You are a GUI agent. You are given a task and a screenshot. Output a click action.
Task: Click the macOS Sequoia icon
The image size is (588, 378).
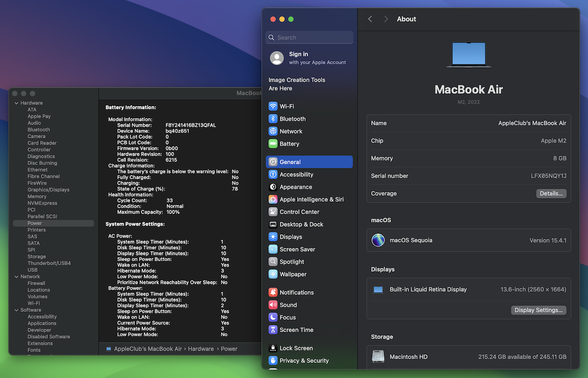378,240
